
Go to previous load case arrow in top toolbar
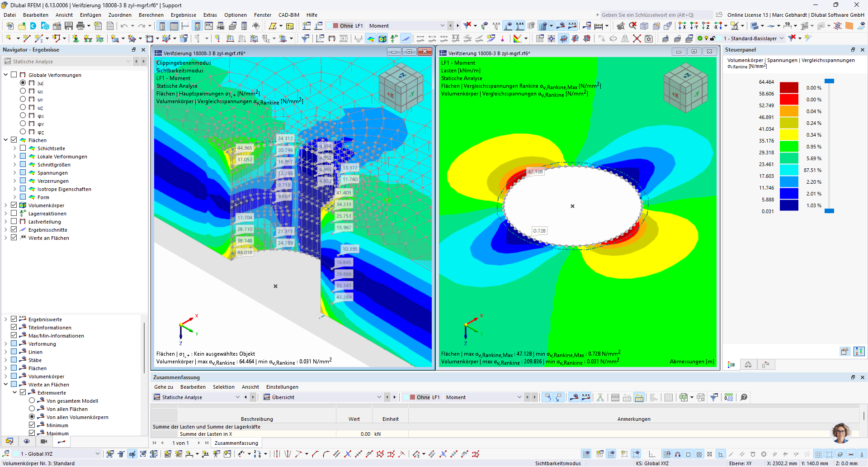450,26
